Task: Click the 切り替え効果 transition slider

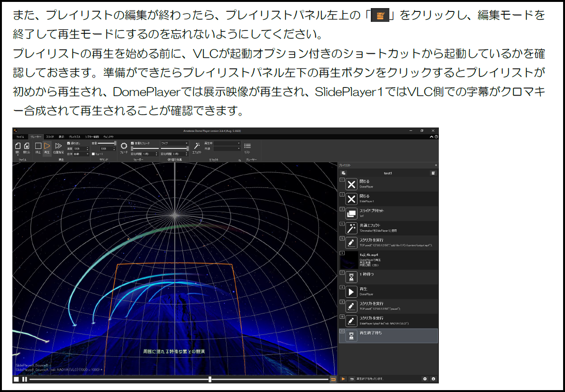Action: coord(175,148)
